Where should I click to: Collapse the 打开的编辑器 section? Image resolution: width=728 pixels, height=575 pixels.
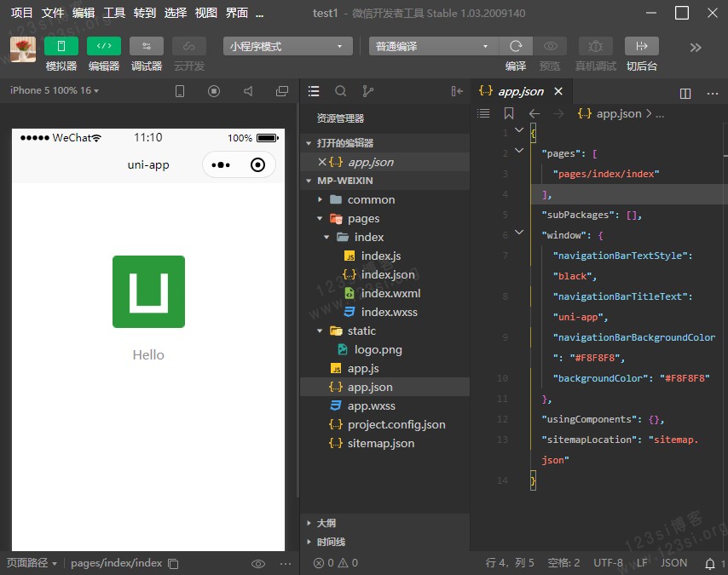click(x=384, y=143)
